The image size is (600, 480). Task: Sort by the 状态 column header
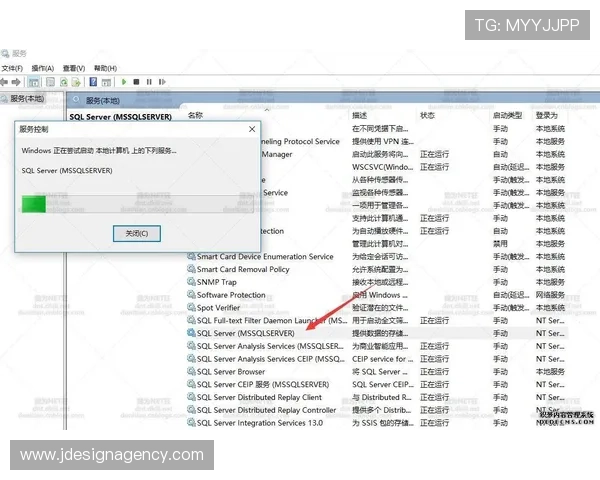(427, 115)
